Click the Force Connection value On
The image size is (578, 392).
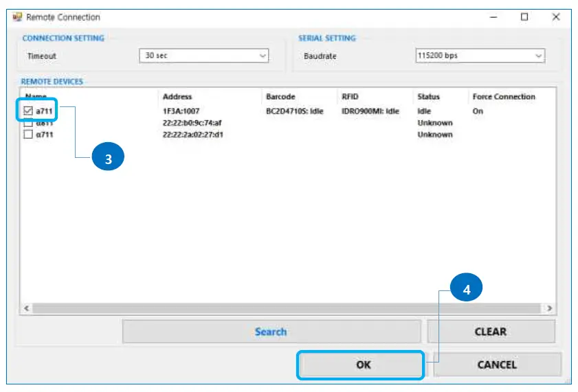pos(478,111)
